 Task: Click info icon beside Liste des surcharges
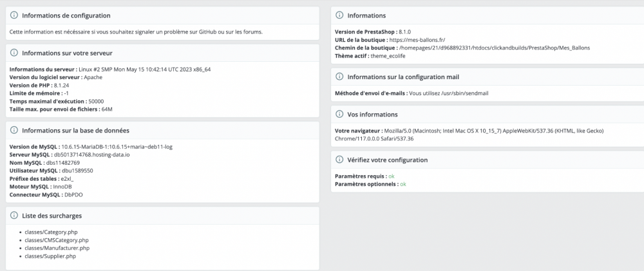pos(14,215)
